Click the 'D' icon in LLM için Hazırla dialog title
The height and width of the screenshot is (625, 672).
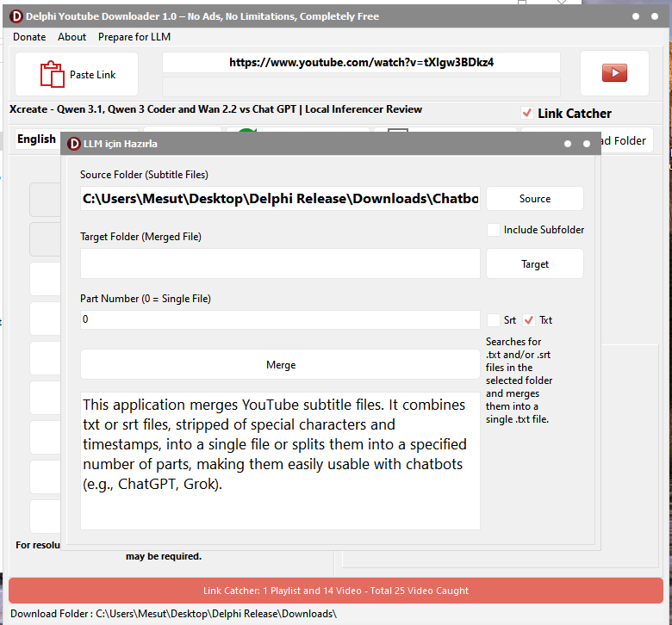click(x=74, y=144)
